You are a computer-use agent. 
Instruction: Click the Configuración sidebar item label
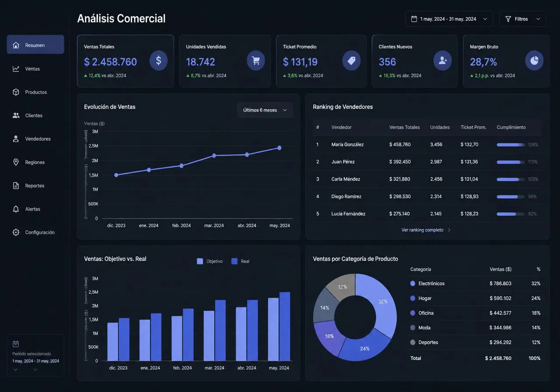click(x=40, y=232)
